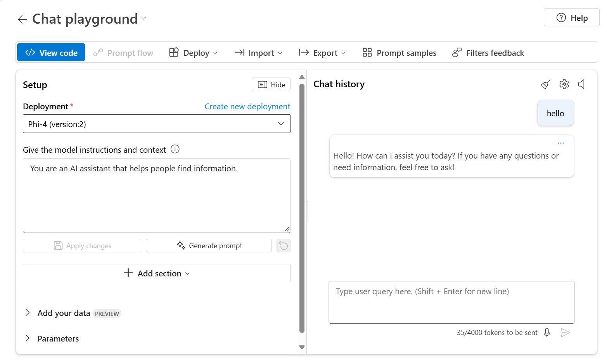Viewport: 607px width, 364px height.
Task: Toggle the speaker audio icon
Action: point(581,84)
